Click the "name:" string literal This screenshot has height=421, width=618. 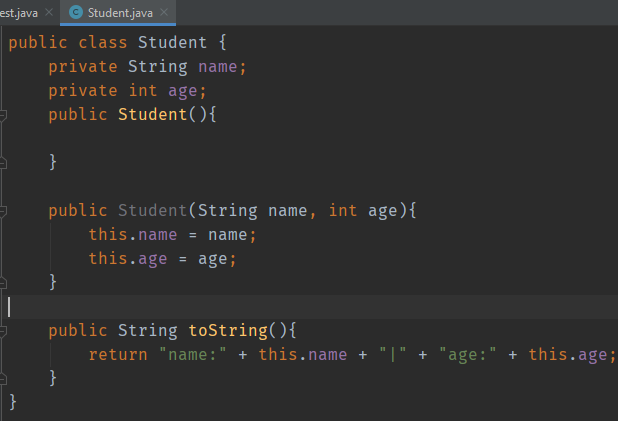tap(193, 354)
